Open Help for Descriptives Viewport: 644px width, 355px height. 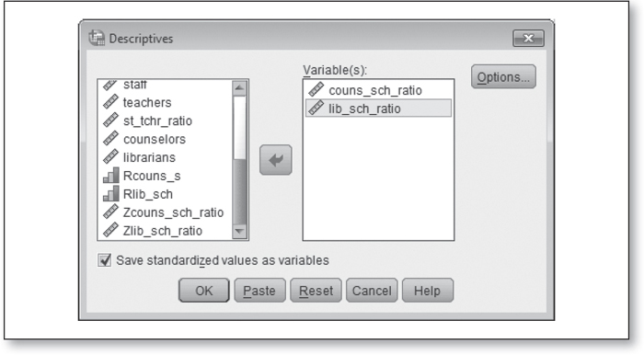(x=428, y=291)
